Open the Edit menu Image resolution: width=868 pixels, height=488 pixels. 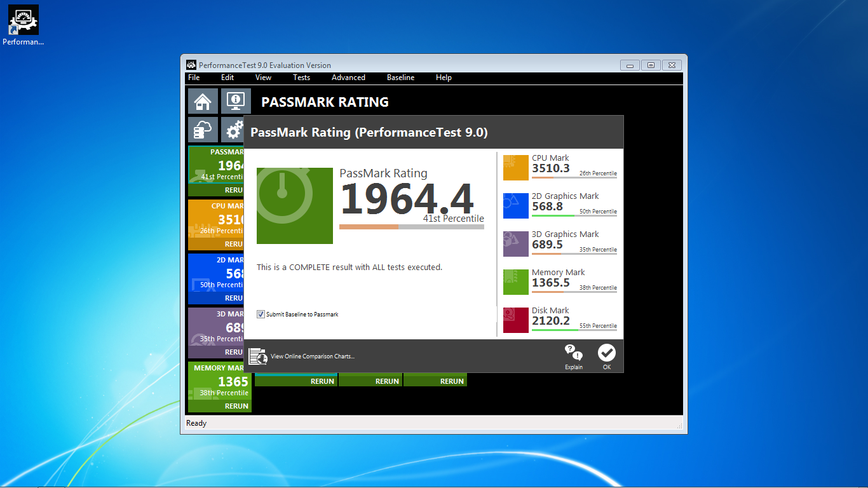227,78
